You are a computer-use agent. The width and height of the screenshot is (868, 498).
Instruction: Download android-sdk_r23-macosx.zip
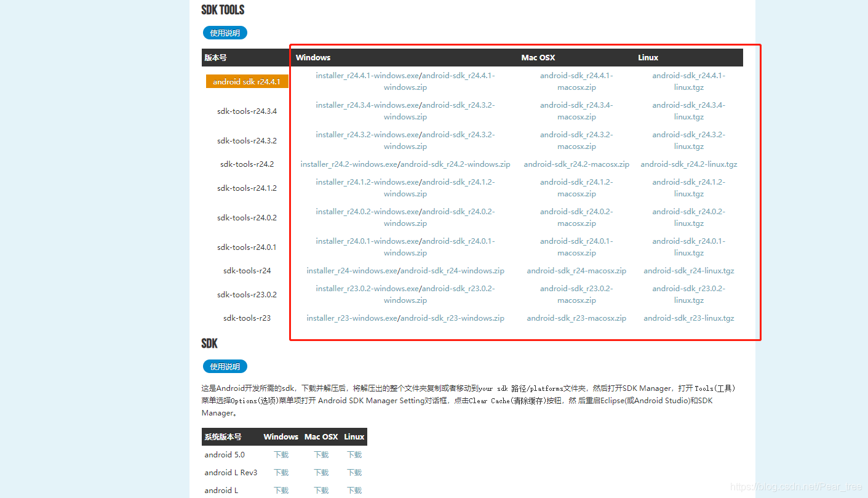577,318
